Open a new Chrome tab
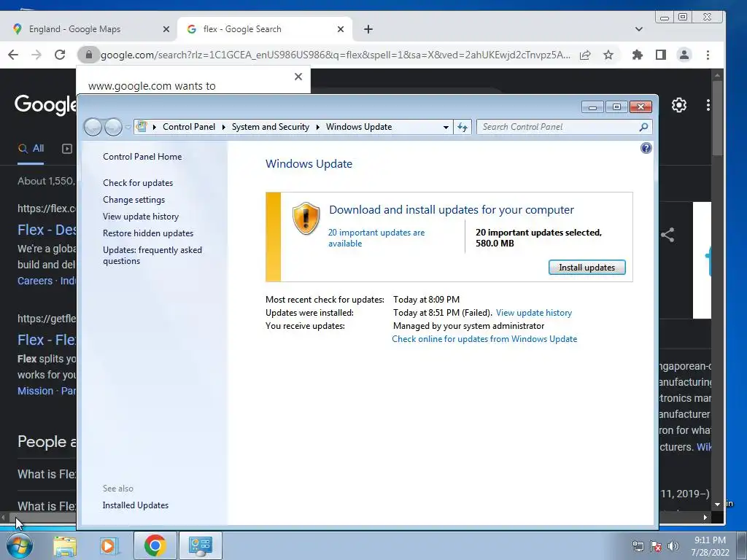Image resolution: width=747 pixels, height=560 pixels. click(x=368, y=29)
